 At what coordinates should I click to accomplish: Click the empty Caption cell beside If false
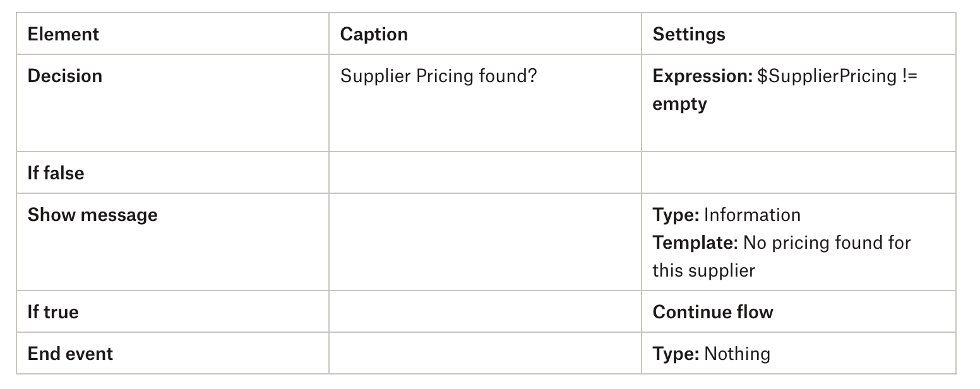pyautogui.click(x=485, y=173)
